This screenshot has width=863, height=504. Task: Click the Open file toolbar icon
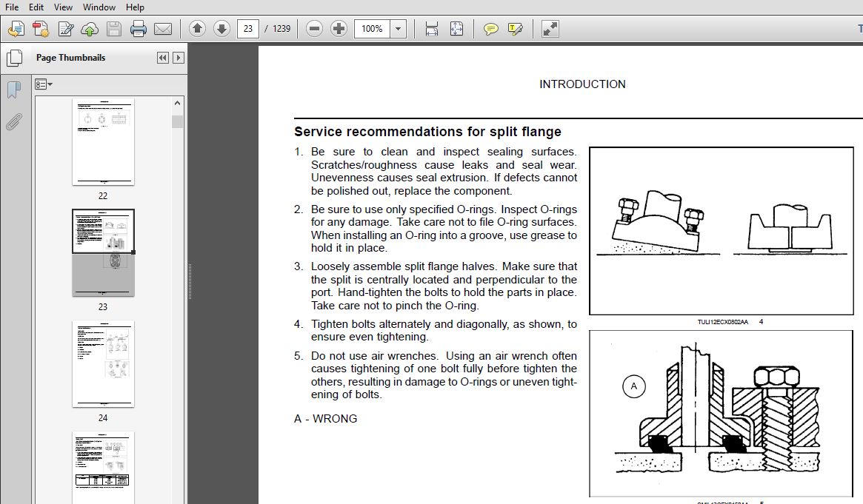pos(16,29)
